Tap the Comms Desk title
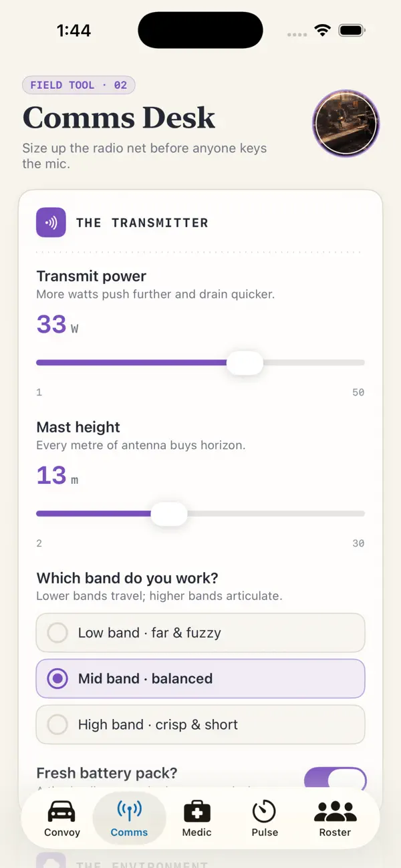The image size is (401, 868). (119, 118)
